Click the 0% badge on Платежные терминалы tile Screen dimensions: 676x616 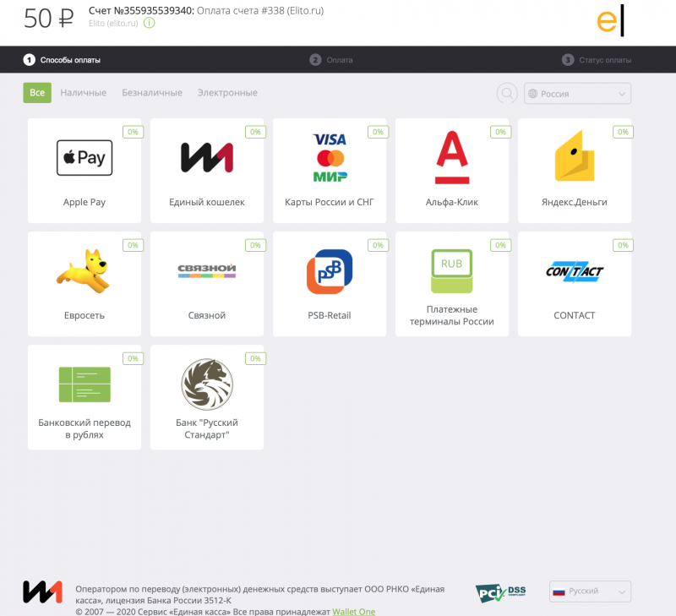(x=500, y=245)
